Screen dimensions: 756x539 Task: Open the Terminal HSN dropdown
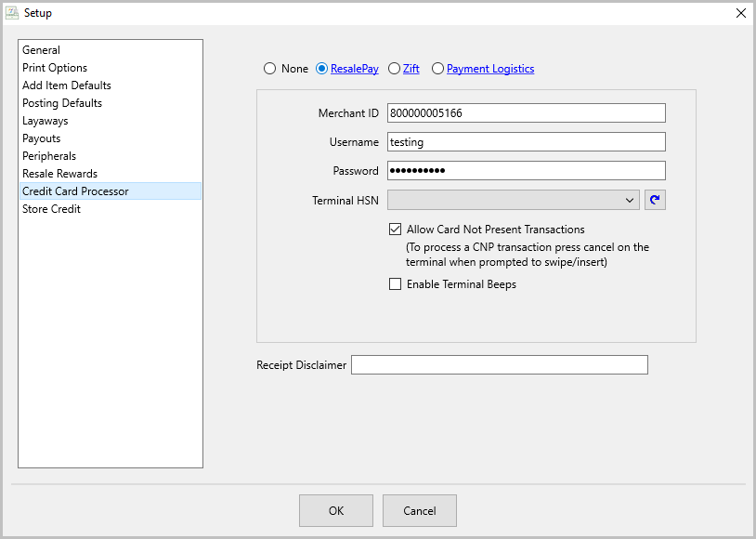pyautogui.click(x=513, y=200)
